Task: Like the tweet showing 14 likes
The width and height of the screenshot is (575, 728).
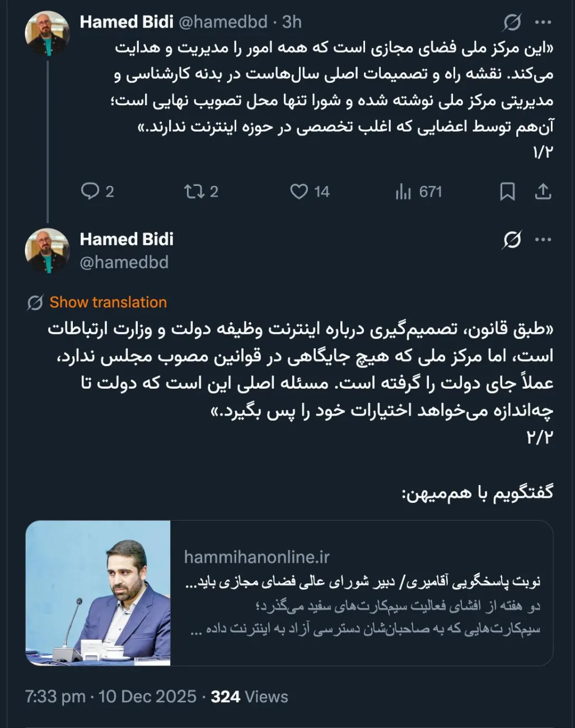Action: click(300, 192)
